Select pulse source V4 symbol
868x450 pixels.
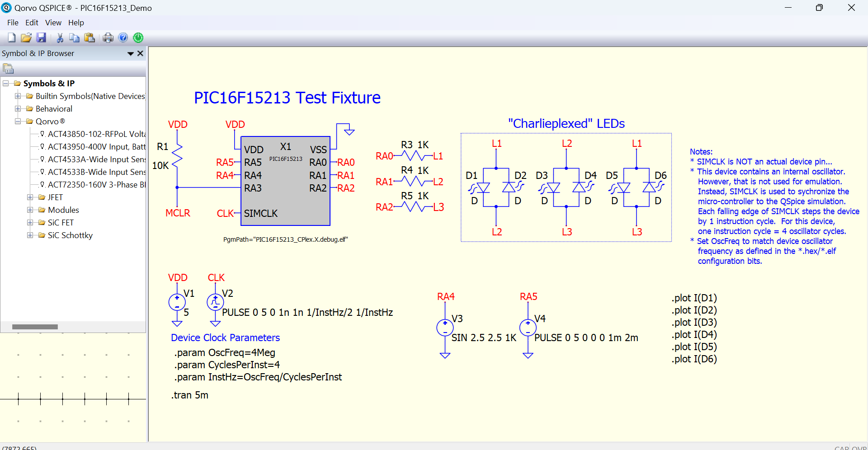(528, 328)
